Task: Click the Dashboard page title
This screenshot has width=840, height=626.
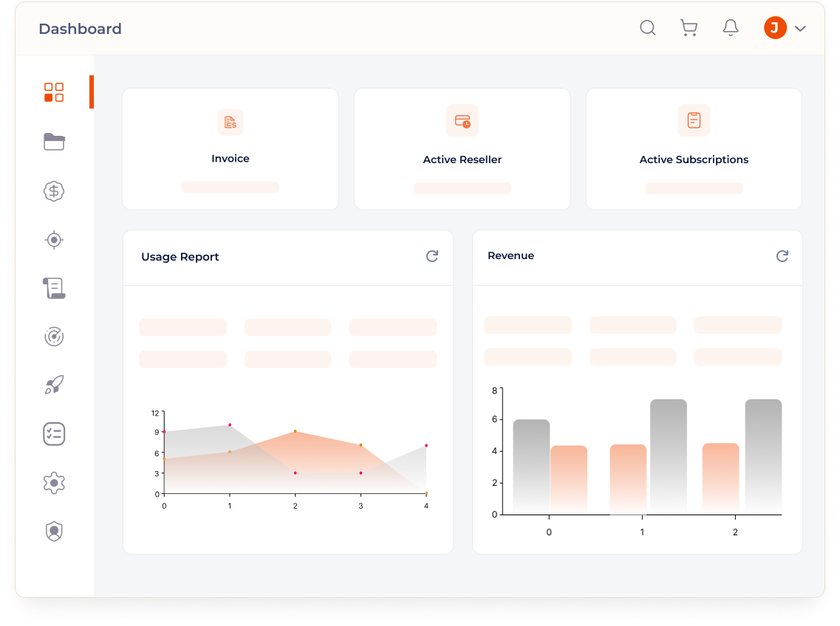Action: (81, 29)
